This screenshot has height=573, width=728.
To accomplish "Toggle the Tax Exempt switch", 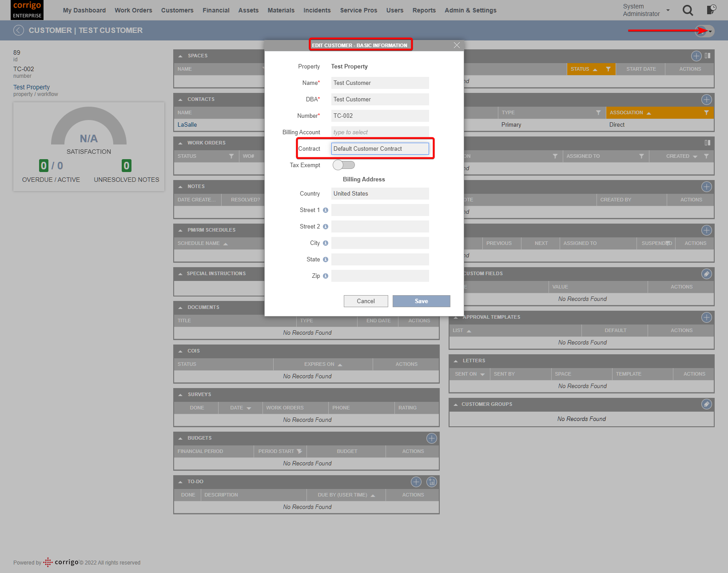I will pos(344,165).
